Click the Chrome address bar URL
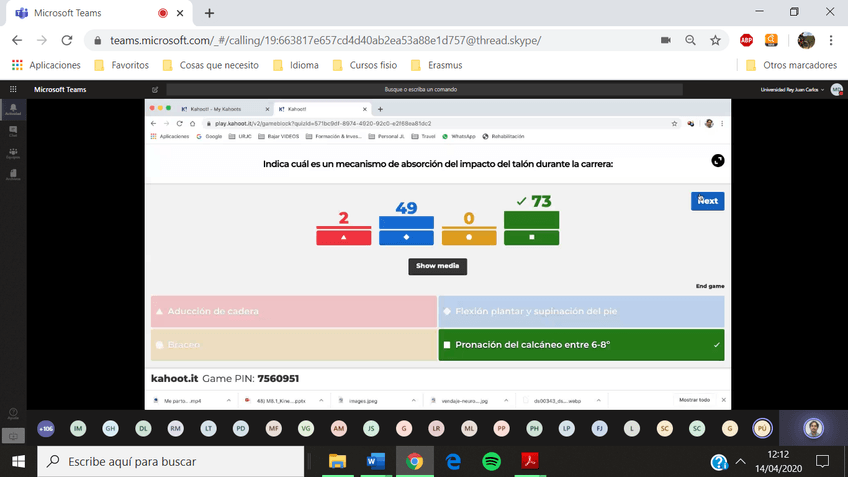 point(326,41)
